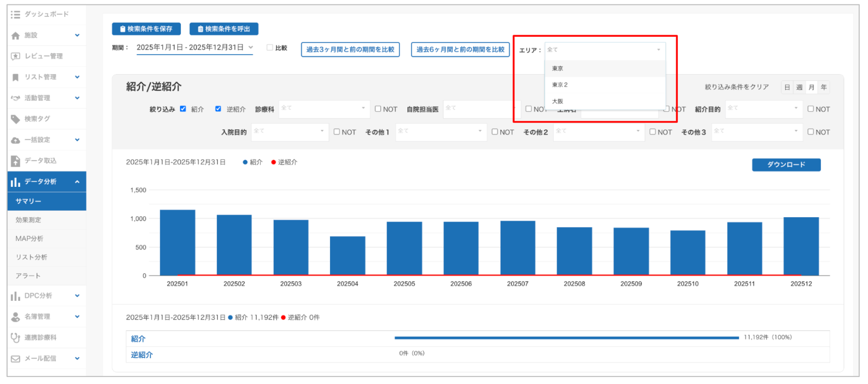The width and height of the screenshot is (868, 384).
Task: Open レビュー管理 via its star icon
Action: click(15, 56)
